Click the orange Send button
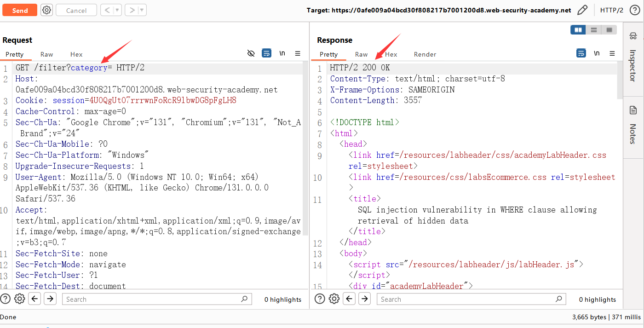644x328 pixels. 20,10
